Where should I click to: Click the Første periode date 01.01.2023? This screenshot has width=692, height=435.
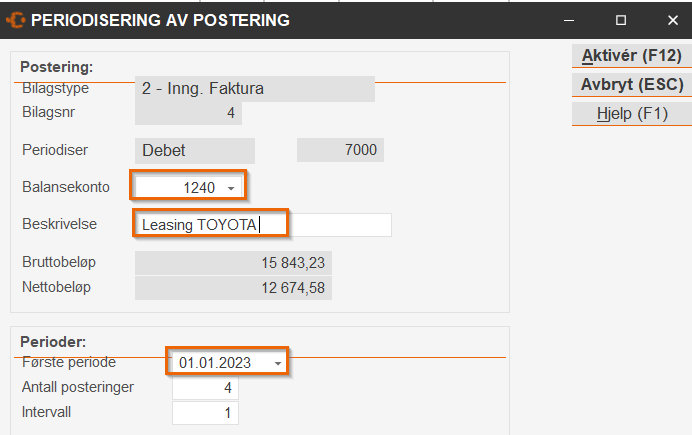coord(216,362)
